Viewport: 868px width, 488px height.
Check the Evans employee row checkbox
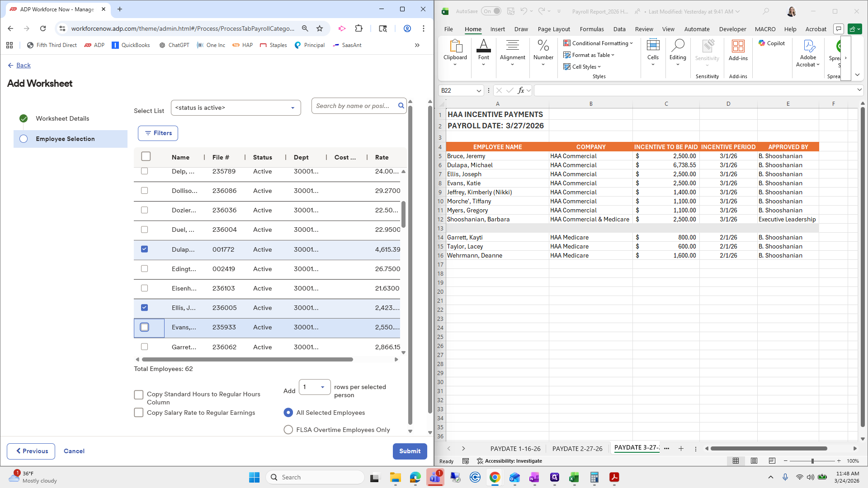(144, 327)
